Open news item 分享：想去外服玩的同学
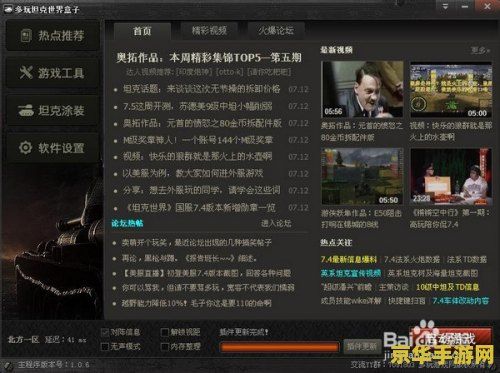Image resolution: width=500 pixels, height=373 pixels. point(201,190)
